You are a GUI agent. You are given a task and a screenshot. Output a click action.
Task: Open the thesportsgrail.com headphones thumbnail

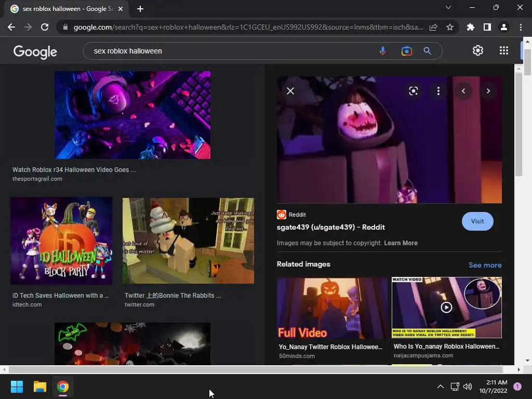132,115
